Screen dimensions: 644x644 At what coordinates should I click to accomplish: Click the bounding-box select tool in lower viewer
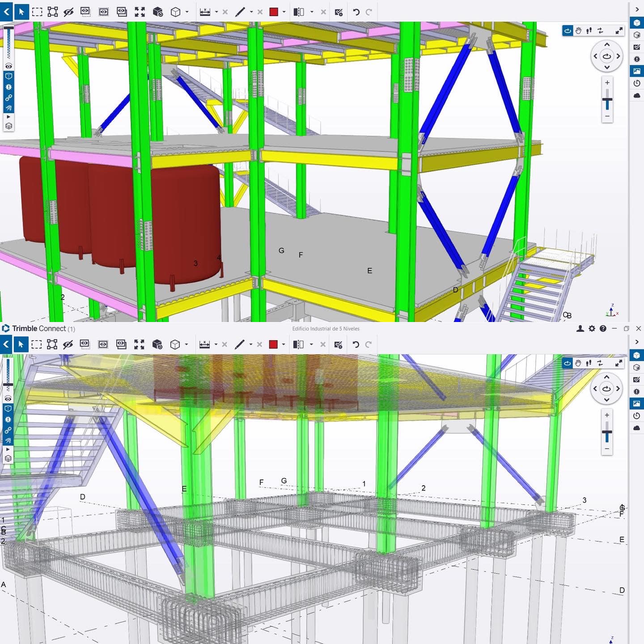pyautogui.click(x=52, y=344)
